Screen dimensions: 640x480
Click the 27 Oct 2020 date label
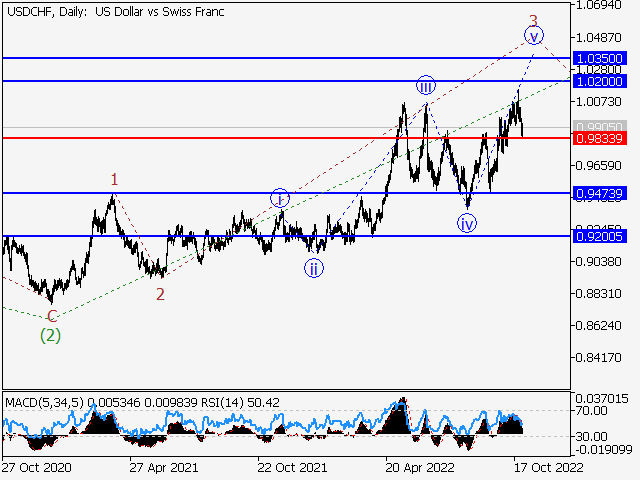pos(37,467)
